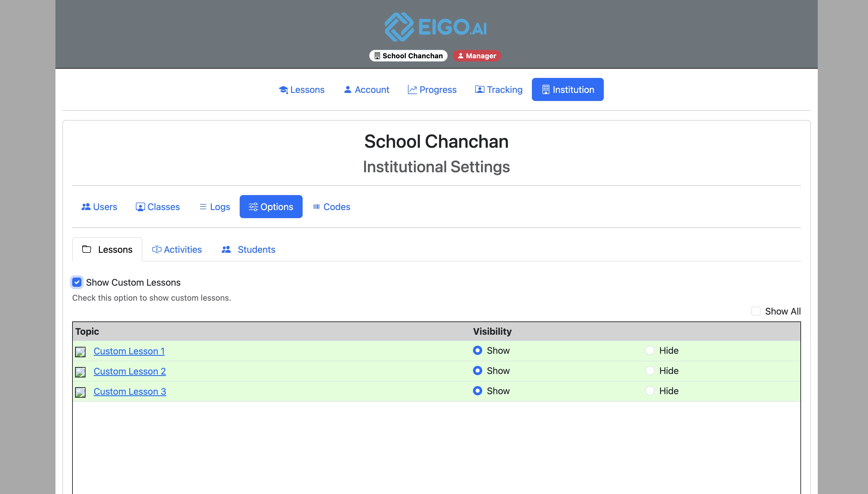Switch to the Students options tab
Viewport: 868px width, 494px height.
[248, 249]
